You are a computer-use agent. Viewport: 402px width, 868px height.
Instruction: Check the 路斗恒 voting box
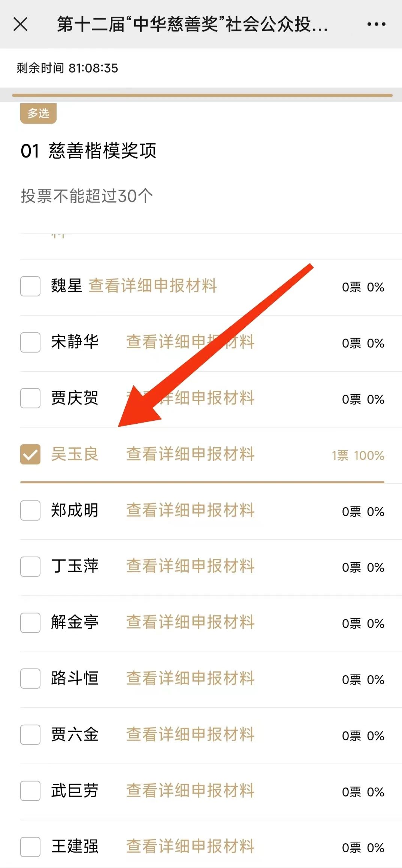pyautogui.click(x=30, y=679)
